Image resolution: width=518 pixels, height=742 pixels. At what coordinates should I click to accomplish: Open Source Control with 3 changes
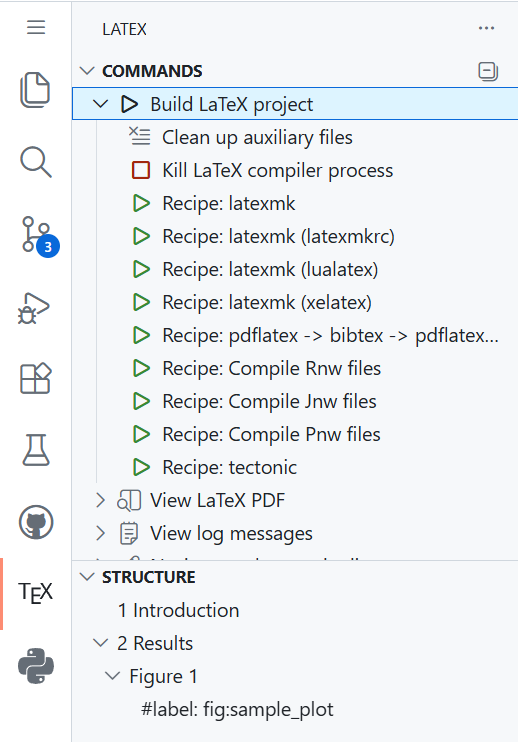click(x=40, y=236)
